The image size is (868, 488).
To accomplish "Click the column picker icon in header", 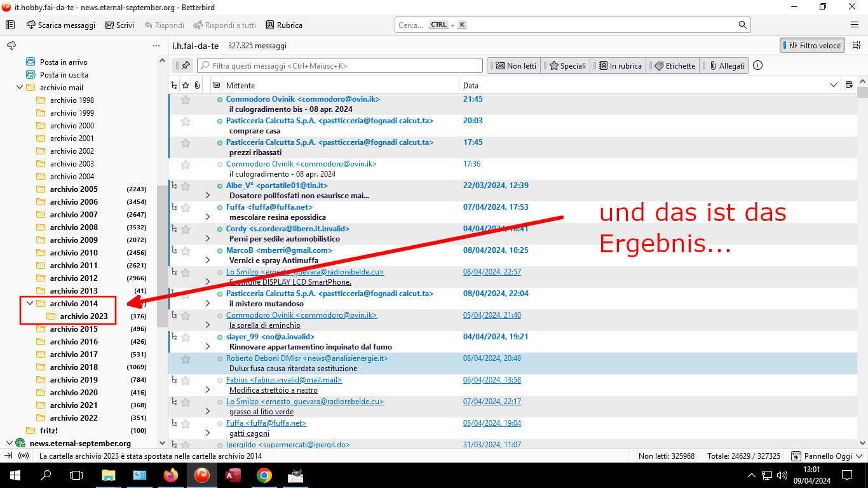I will [x=848, y=85].
